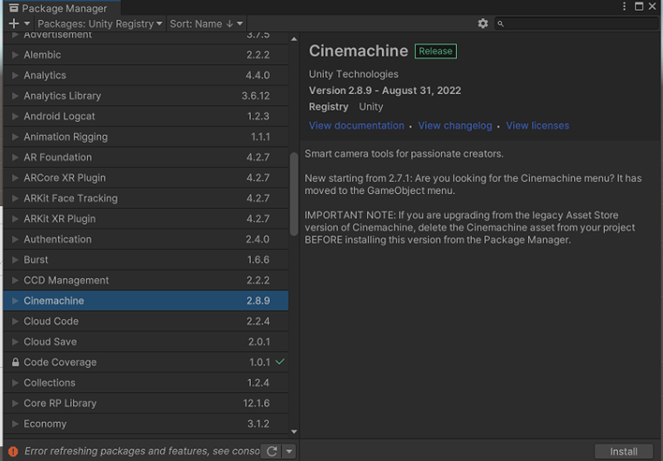Select the Economy package

(x=146, y=424)
